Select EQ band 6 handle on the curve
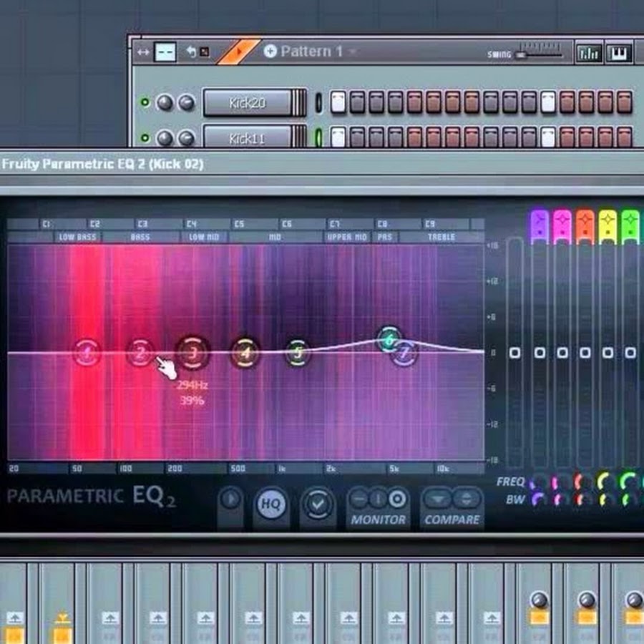Image resolution: width=644 pixels, height=644 pixels. pyautogui.click(x=389, y=340)
